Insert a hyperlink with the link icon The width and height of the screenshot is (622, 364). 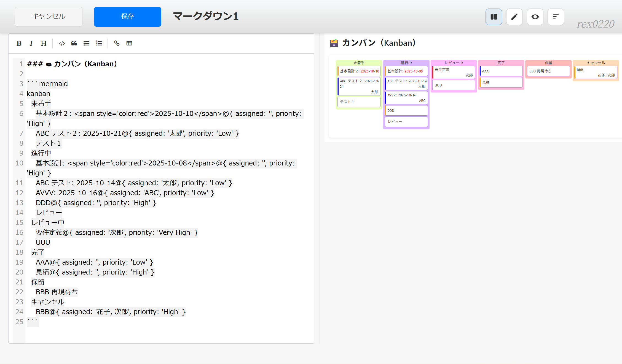[x=117, y=43]
